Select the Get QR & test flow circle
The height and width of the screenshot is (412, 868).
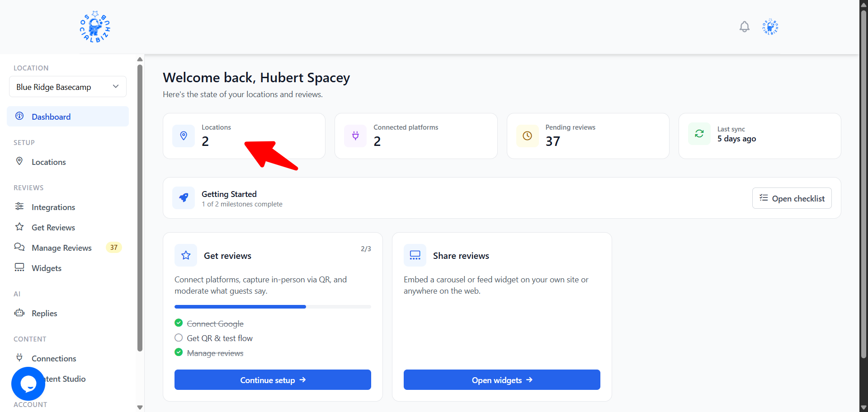[179, 337]
